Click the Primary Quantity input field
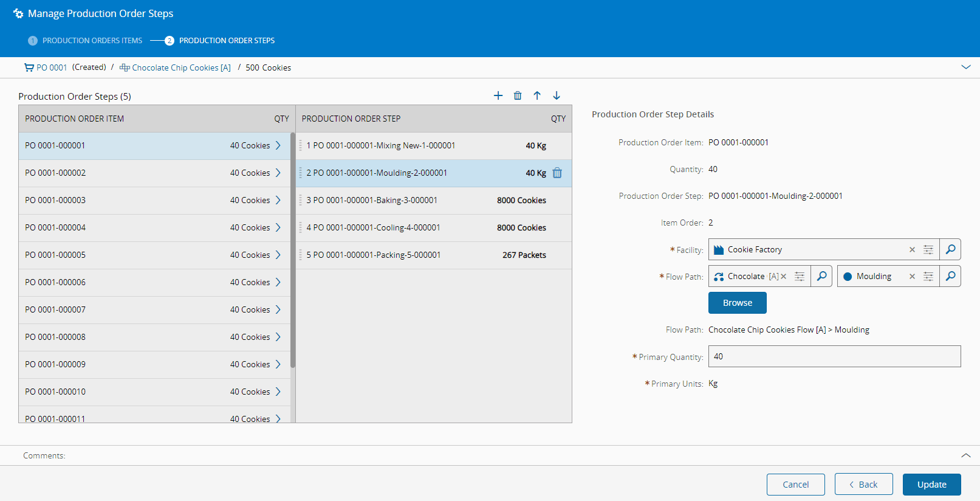Viewport: 980px width, 501px height. click(x=834, y=356)
